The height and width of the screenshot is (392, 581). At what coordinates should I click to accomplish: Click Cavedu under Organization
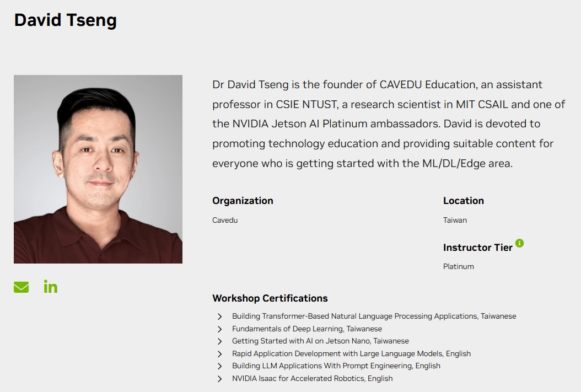tap(225, 220)
